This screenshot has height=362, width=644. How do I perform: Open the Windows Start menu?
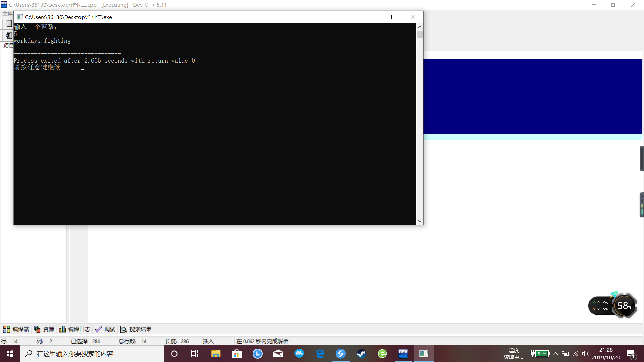[10, 354]
